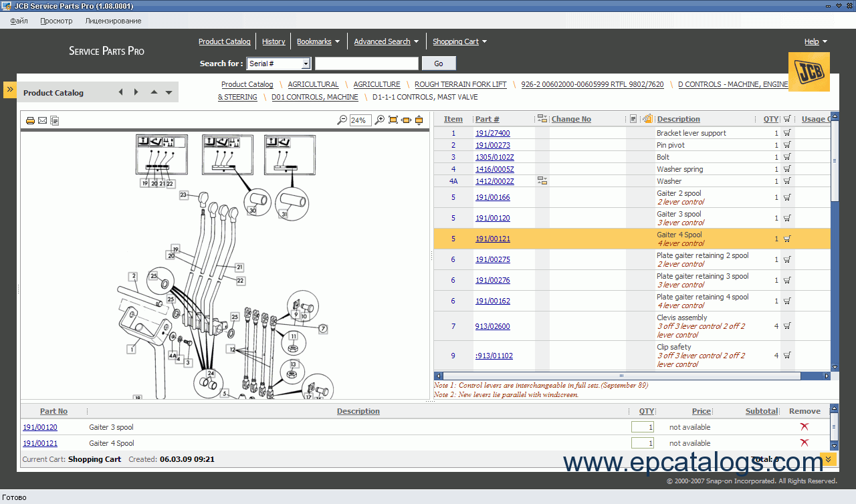Add Clevis assembly to cart
856x504 pixels.
click(787, 326)
